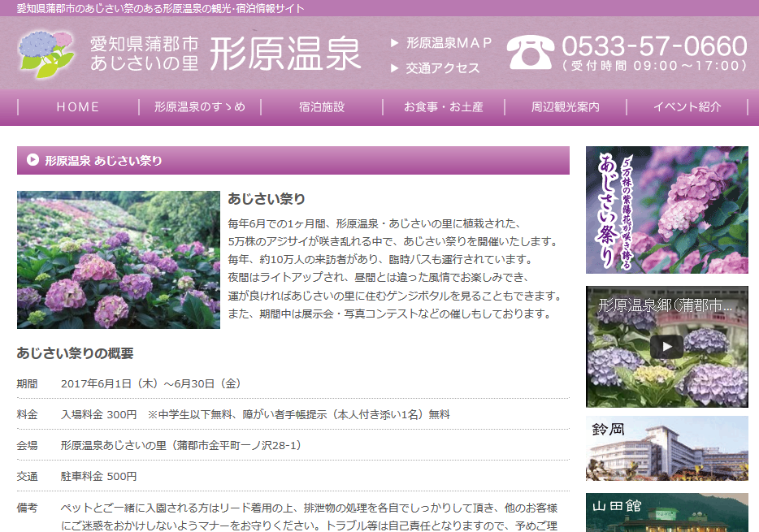
Task: Click the video title 形原温泉郷（蒲郡市
Action: point(665,305)
